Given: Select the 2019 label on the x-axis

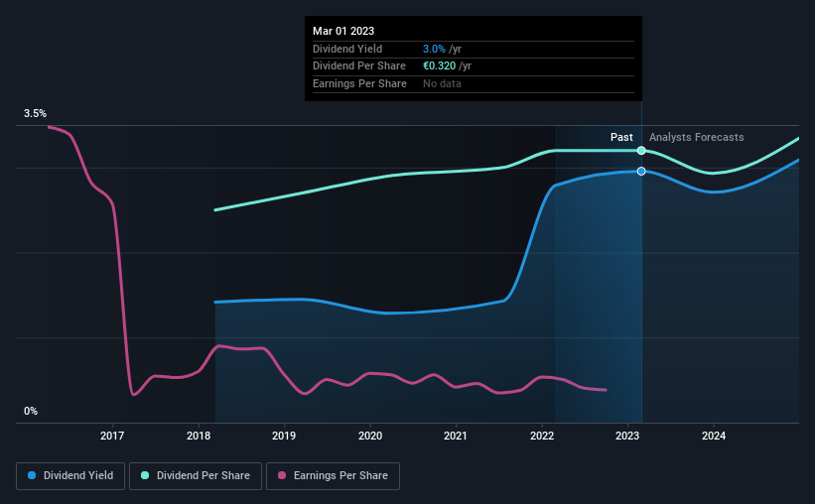Looking at the screenshot, I should point(284,436).
